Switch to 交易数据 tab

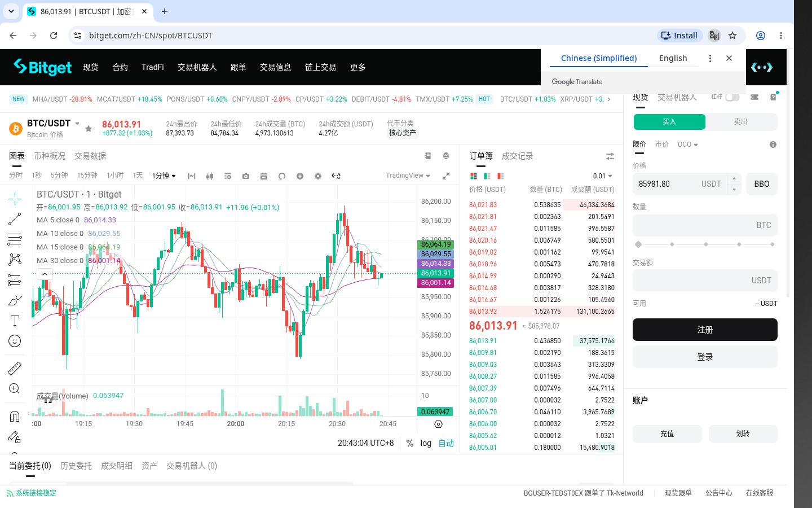tap(90, 156)
